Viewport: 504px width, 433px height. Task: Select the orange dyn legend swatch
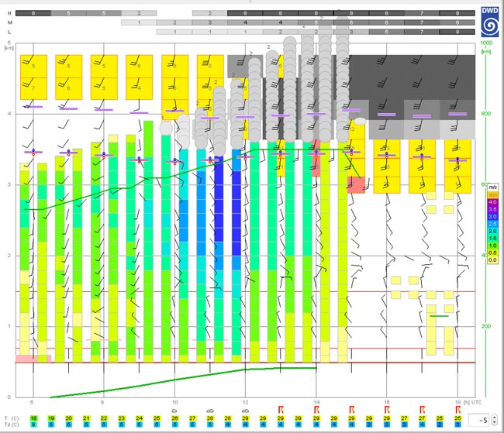pyautogui.click(x=492, y=195)
